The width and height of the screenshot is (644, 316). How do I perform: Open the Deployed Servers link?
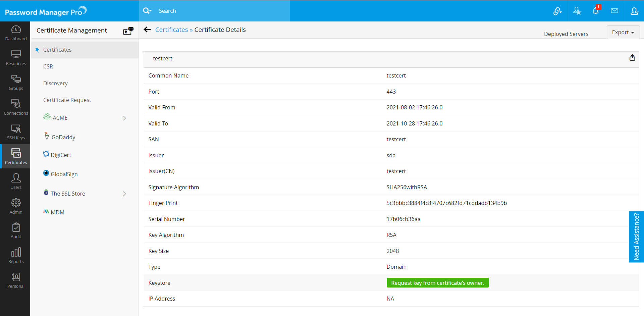tap(566, 34)
